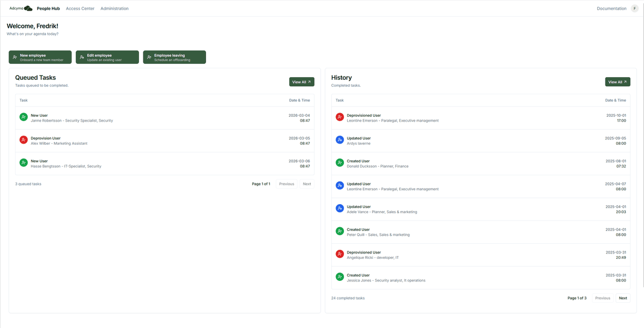Click blue Updated User icon for Ardys laverne
Viewport: 644px width, 328px height.
[x=339, y=140]
